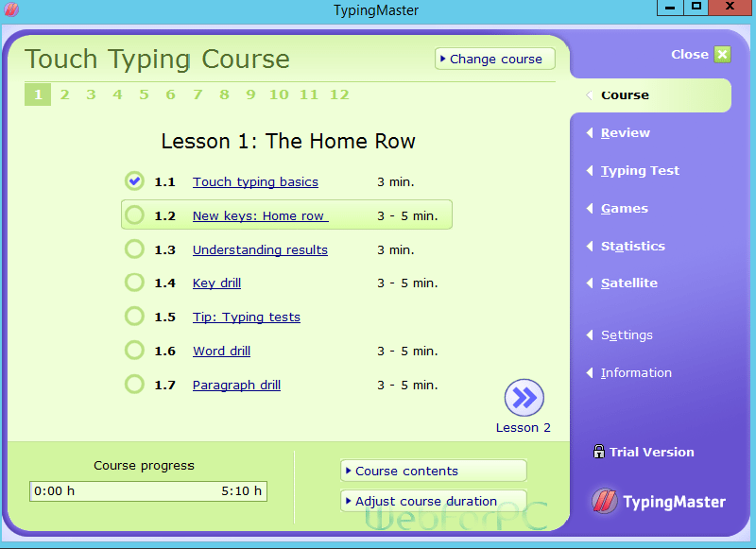Click the Touch Typing Course title
The width and height of the screenshot is (756, 549).
pyautogui.click(x=157, y=60)
